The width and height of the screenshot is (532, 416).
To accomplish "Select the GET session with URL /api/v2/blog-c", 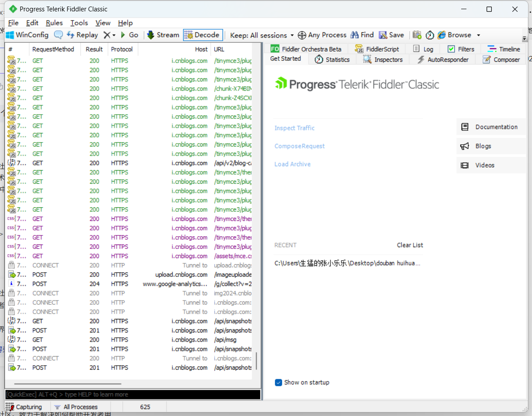I will (129, 163).
